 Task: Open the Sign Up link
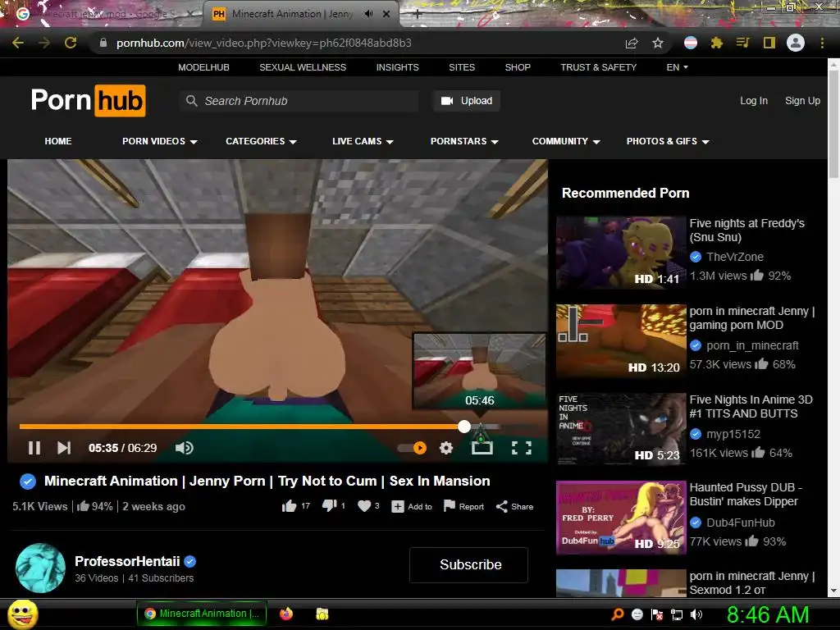[x=802, y=101]
